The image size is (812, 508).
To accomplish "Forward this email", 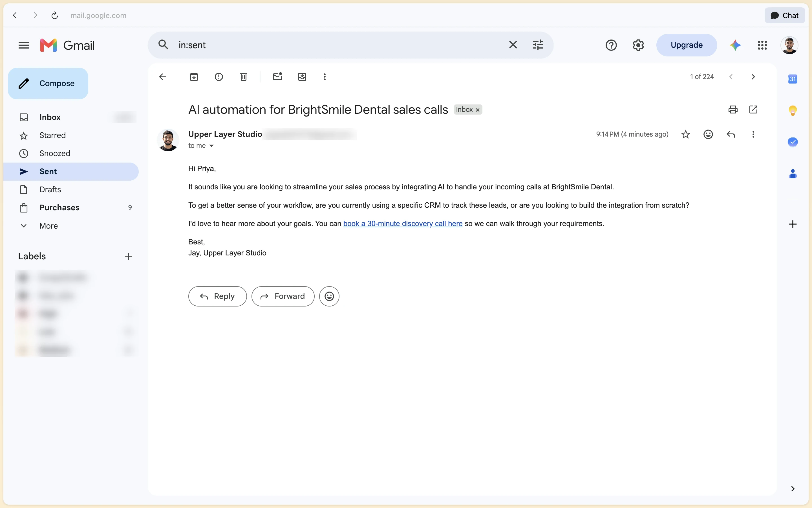I will 283,296.
